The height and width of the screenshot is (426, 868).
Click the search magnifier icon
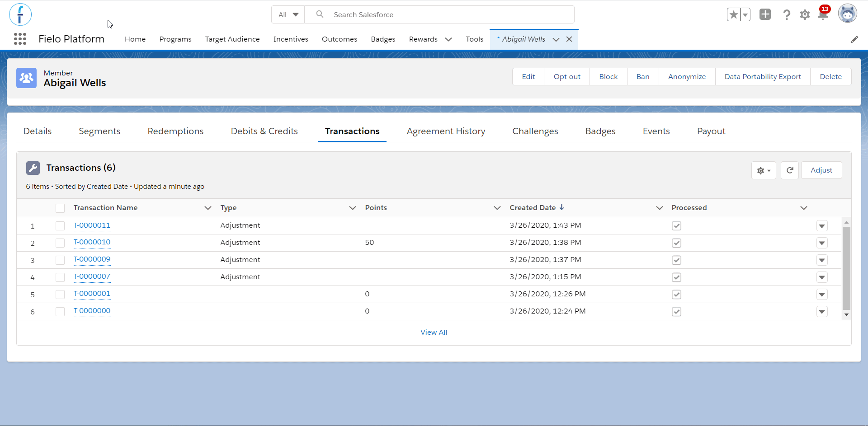click(x=320, y=14)
